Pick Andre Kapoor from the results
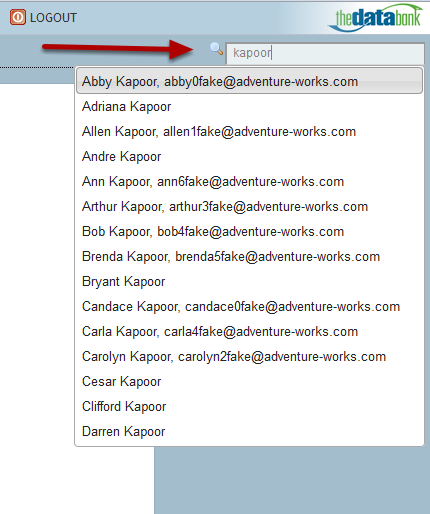 (x=249, y=157)
